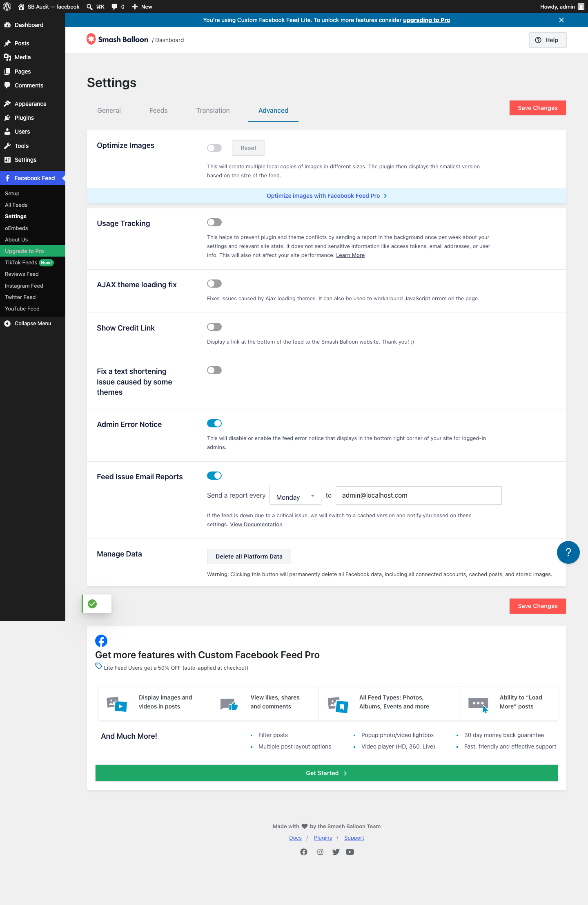Viewport: 588px width, 905px height.
Task: Click the report email address field
Action: (x=419, y=496)
